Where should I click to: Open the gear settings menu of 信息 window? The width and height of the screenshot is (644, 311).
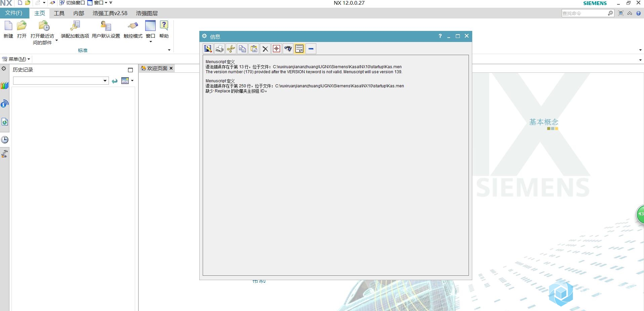tap(204, 36)
